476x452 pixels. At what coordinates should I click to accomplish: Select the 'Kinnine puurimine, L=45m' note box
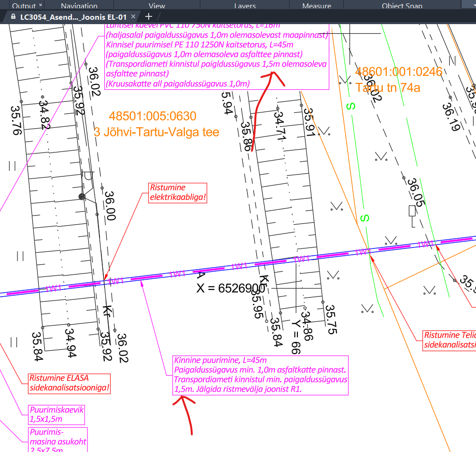point(260,375)
